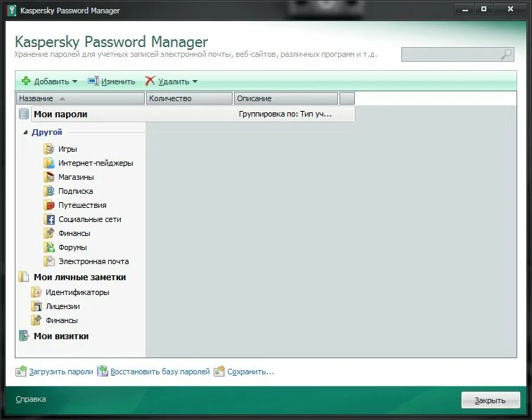Click the Электронная почта envelope icon
The height and width of the screenshot is (420, 532).
pos(49,261)
